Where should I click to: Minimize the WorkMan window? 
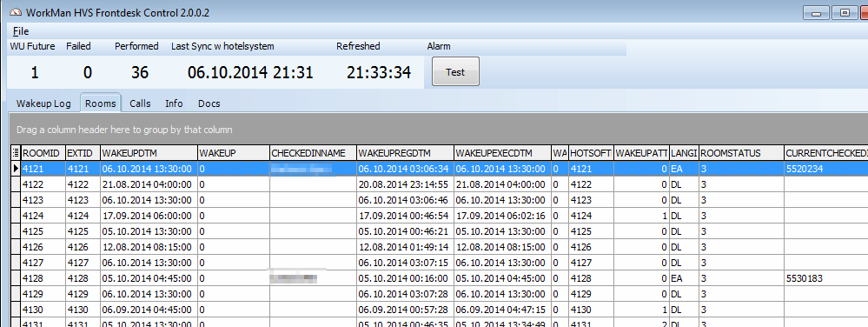click(x=815, y=13)
